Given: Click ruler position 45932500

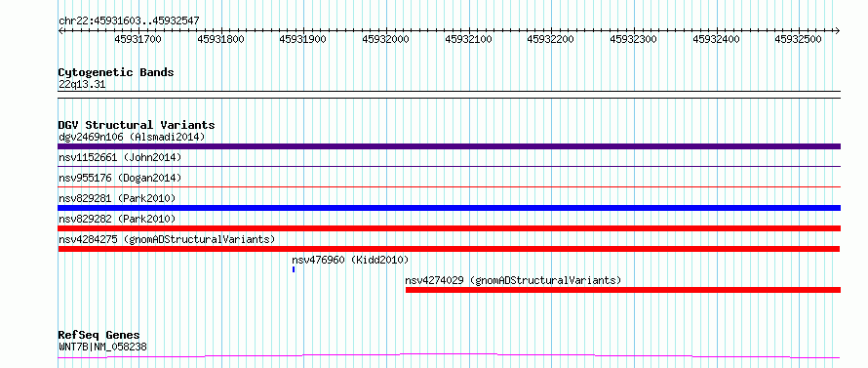Looking at the screenshot, I should pyautogui.click(x=799, y=39).
